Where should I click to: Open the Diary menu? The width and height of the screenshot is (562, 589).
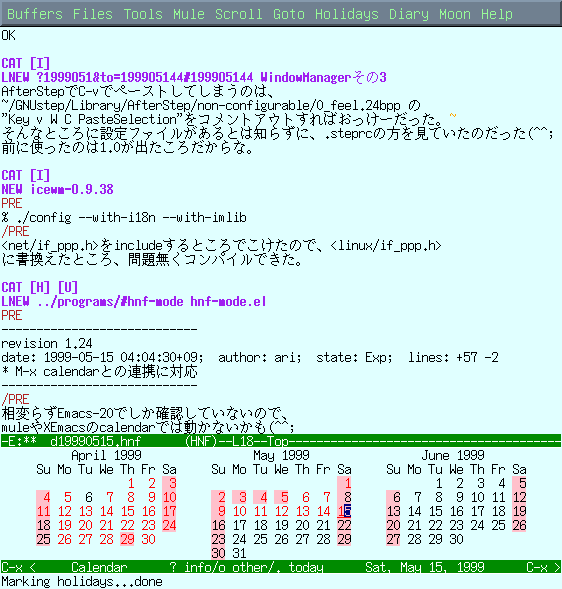click(x=409, y=14)
